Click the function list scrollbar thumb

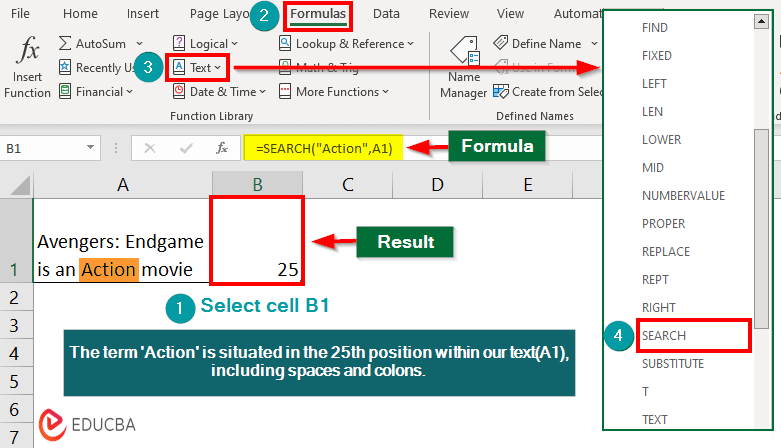click(x=761, y=229)
